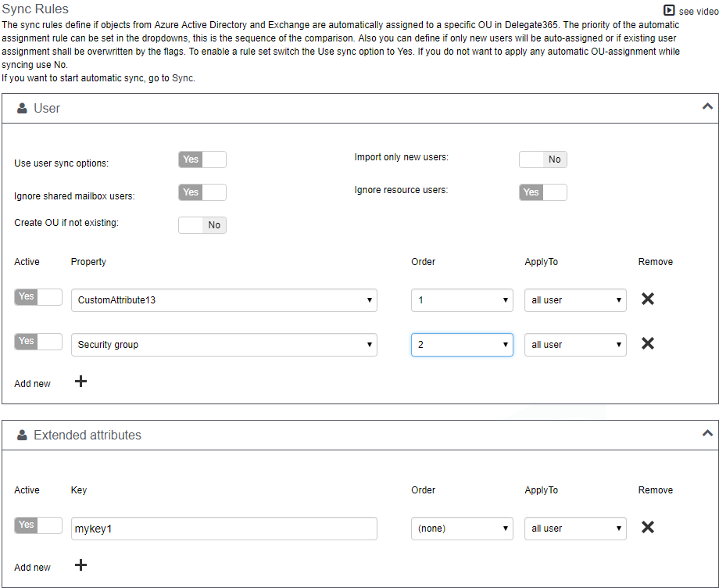
Task: Toggle Use user sync options switch
Action: click(202, 160)
